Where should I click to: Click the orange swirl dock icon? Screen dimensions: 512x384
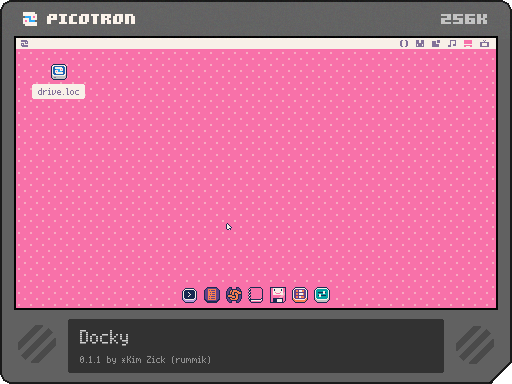[234, 295]
